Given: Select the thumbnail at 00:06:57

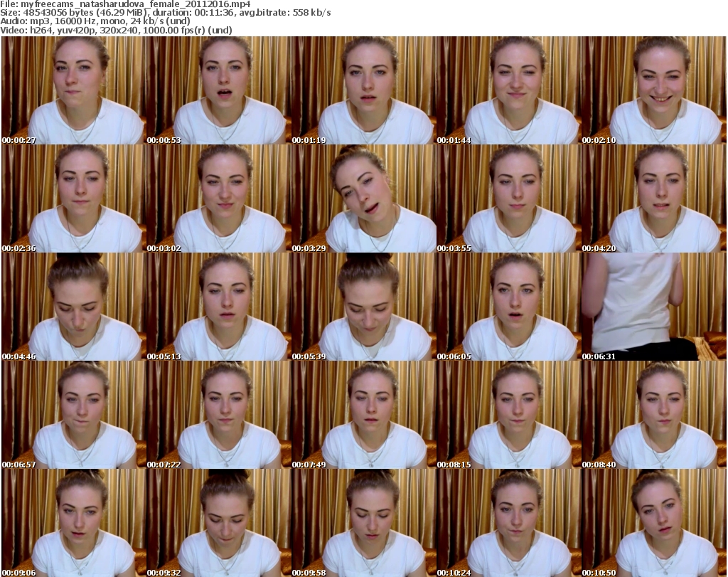Looking at the screenshot, I should 73,415.
